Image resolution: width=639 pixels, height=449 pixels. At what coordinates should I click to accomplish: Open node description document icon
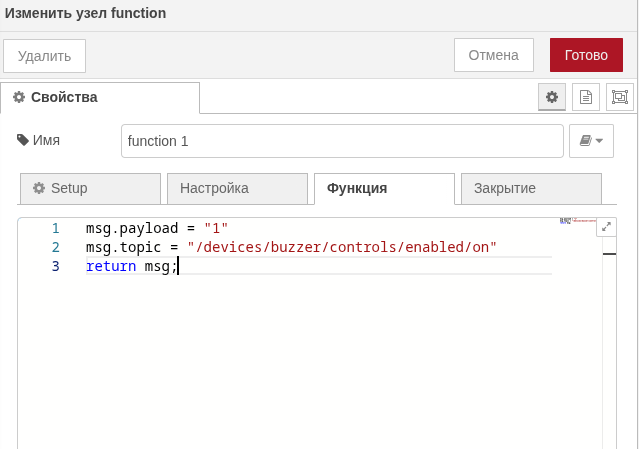click(x=586, y=97)
